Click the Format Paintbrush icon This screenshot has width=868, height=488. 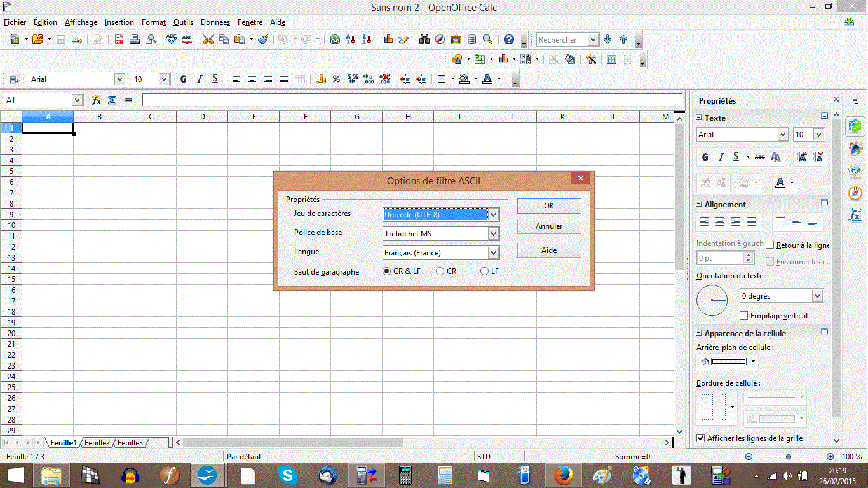(x=263, y=39)
